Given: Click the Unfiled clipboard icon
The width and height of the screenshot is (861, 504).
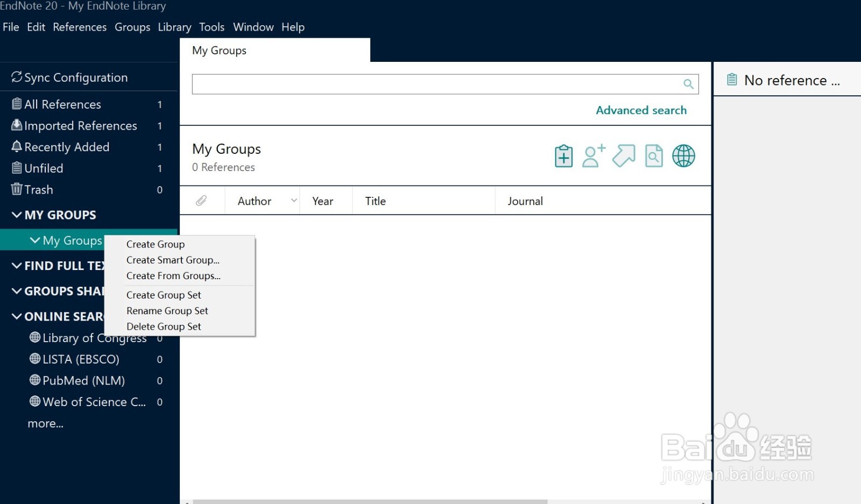Looking at the screenshot, I should [x=17, y=168].
